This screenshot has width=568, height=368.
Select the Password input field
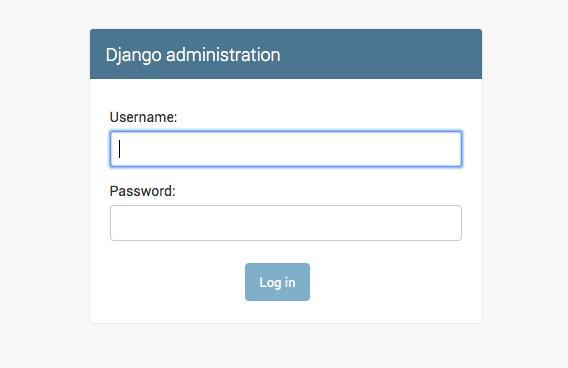(x=286, y=223)
